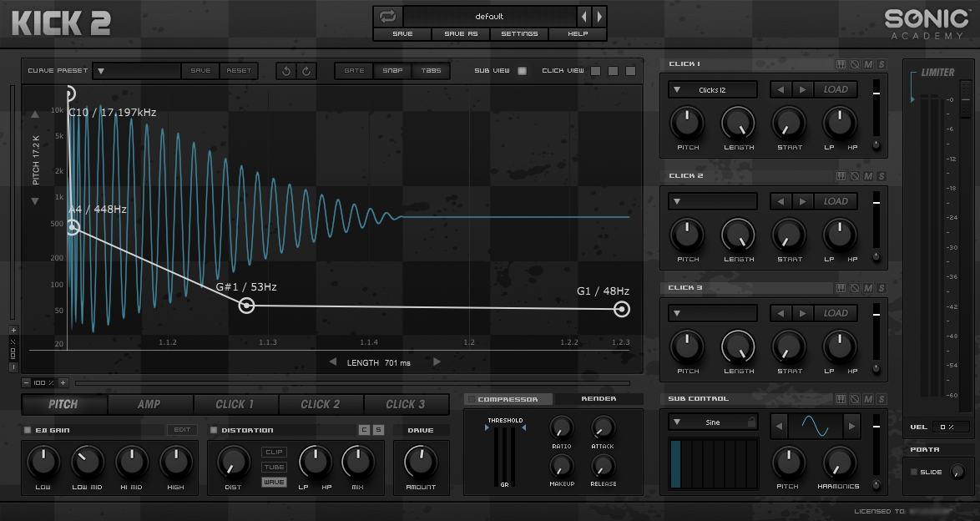Open Sub Control Sine waveform dropdown
This screenshot has height=521, width=980.
pos(713,422)
